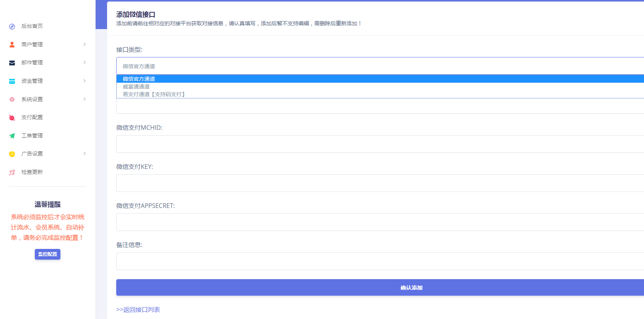The height and width of the screenshot is (319, 644).
Task: Select 微信官方通道 in the dropdown list
Action: pos(139,79)
